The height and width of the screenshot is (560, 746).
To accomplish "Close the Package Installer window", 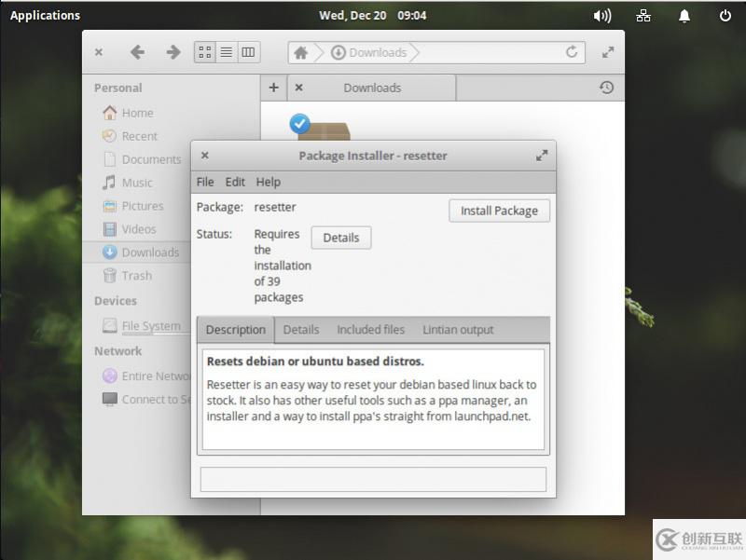I will click(205, 155).
